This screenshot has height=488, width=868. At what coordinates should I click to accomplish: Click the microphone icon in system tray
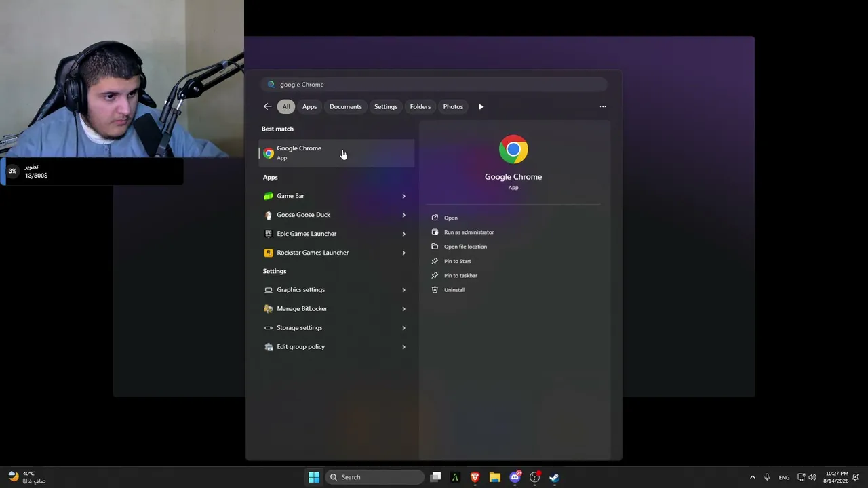767,477
